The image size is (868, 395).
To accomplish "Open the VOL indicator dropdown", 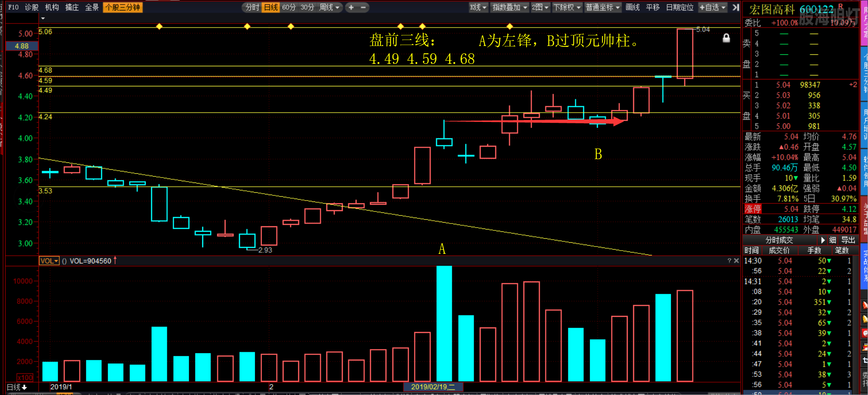I will coord(49,261).
